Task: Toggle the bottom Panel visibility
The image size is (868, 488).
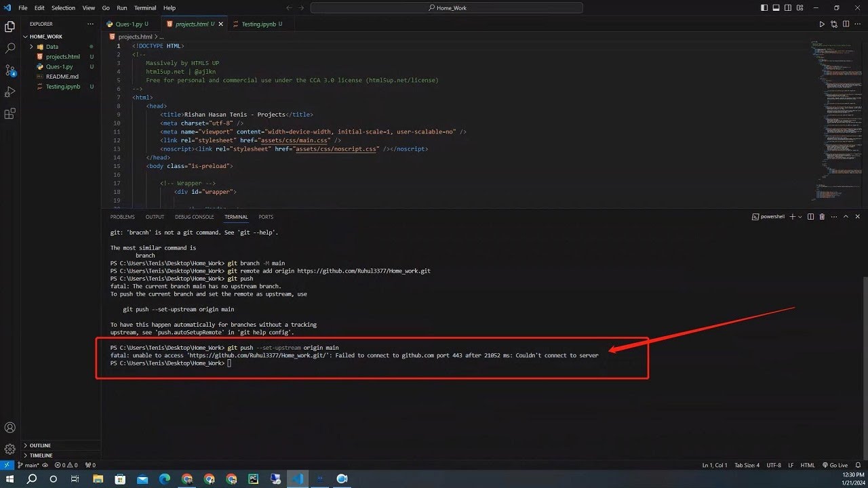Action: click(x=776, y=7)
